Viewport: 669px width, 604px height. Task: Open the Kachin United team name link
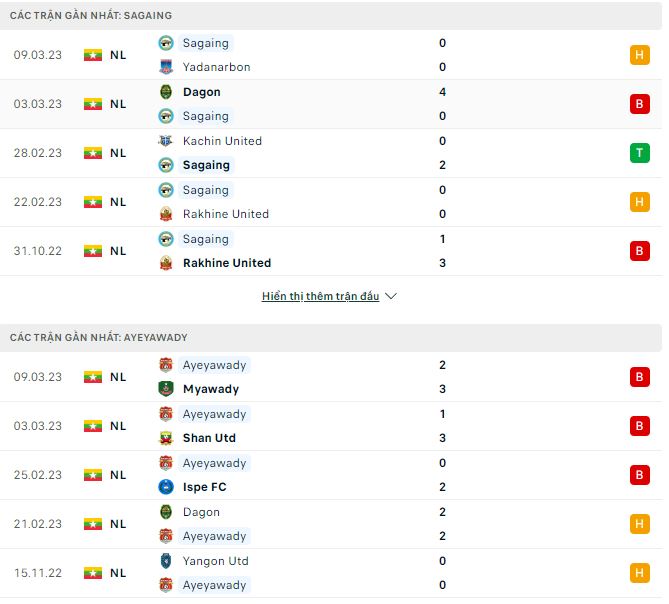point(222,141)
